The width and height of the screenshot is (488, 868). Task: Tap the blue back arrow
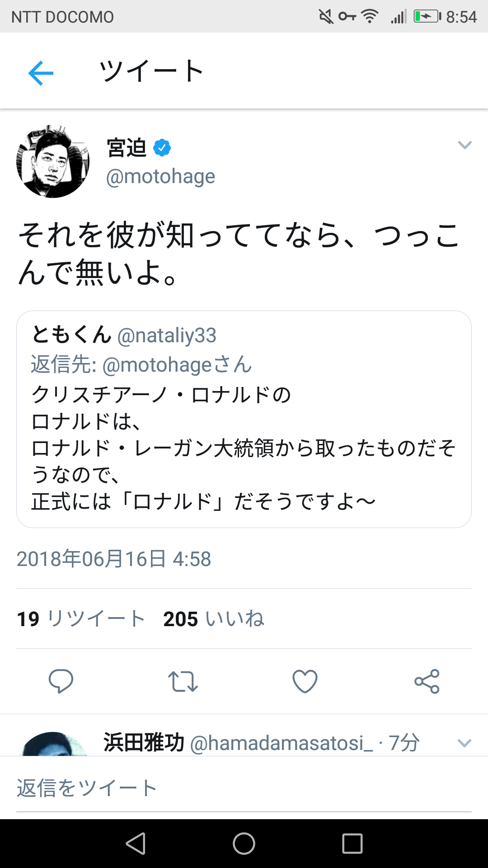[x=41, y=73]
